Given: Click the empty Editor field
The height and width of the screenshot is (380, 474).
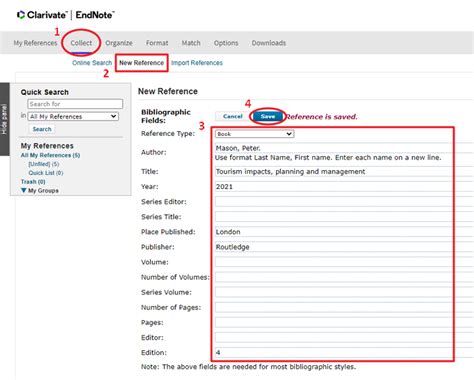Looking at the screenshot, I should pos(344,337).
